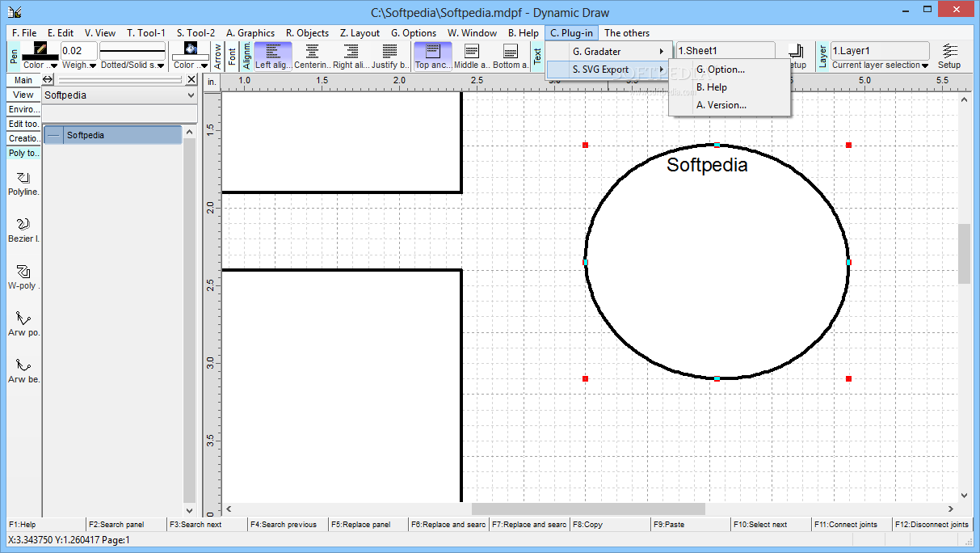This screenshot has width=980, height=553.
Task: Select the W-poly tool
Action: [x=23, y=277]
